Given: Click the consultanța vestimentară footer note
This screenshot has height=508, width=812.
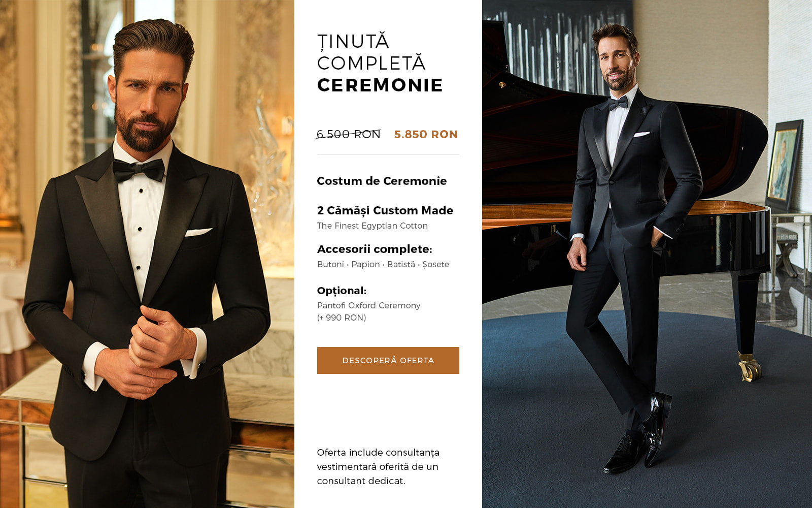Looking at the screenshot, I should click(x=378, y=466).
